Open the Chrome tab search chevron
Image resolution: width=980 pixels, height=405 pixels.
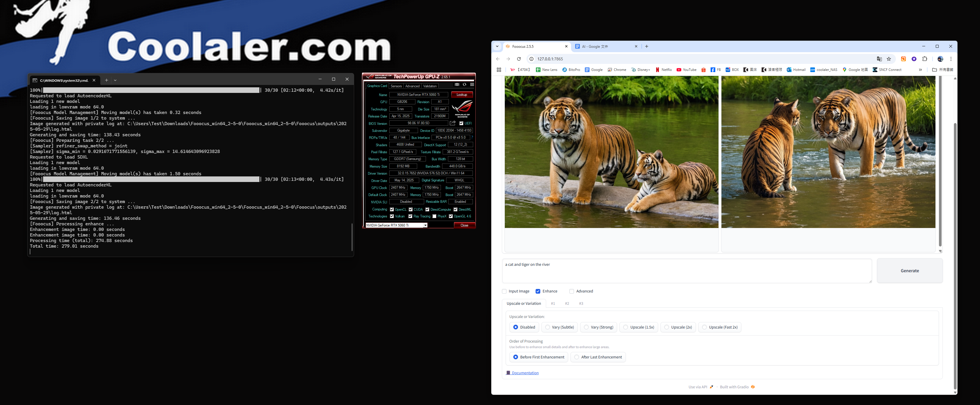pos(497,46)
